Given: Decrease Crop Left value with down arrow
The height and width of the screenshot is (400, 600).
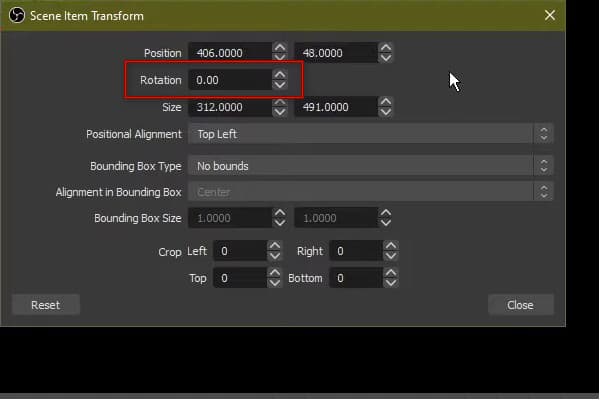Looking at the screenshot, I should pos(275,256).
